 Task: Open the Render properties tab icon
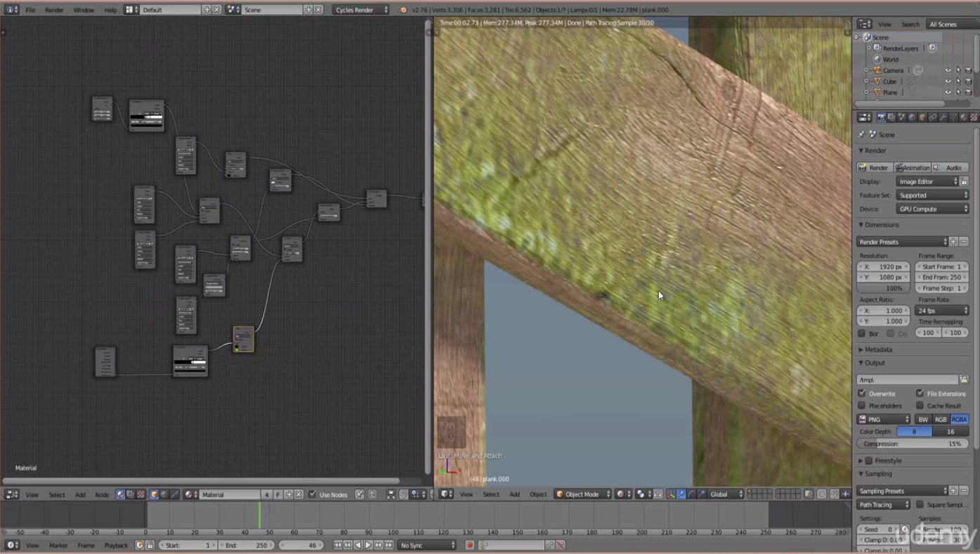point(882,117)
